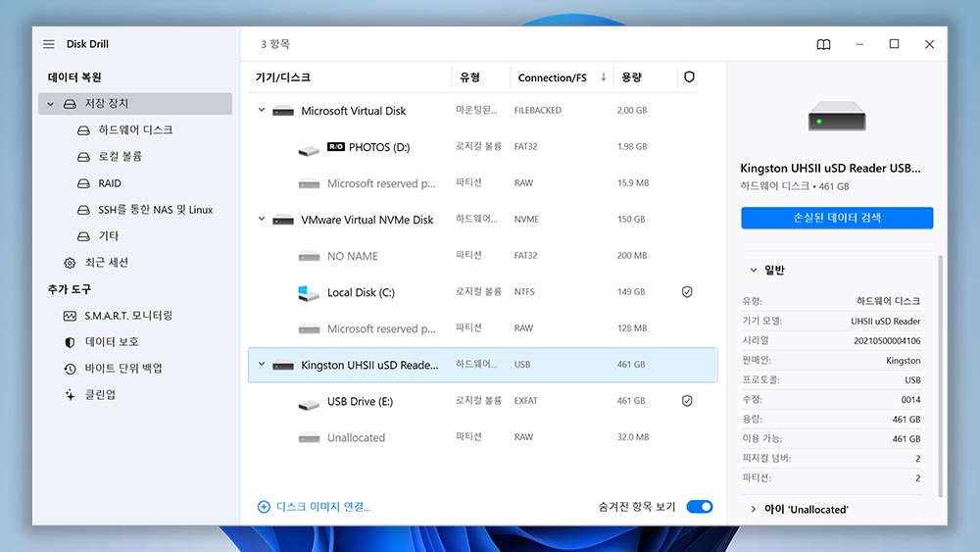
Task: Open the help book icon in title bar
Action: 824,44
